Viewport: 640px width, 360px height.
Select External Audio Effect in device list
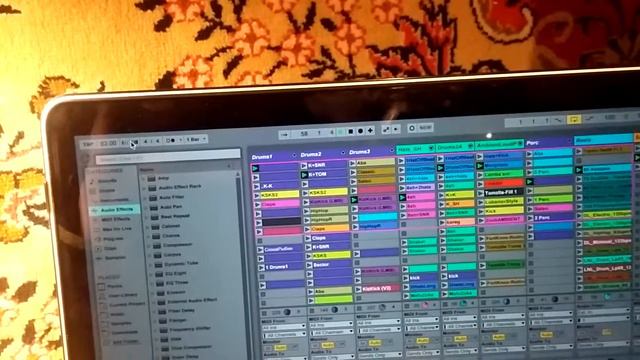(192, 301)
